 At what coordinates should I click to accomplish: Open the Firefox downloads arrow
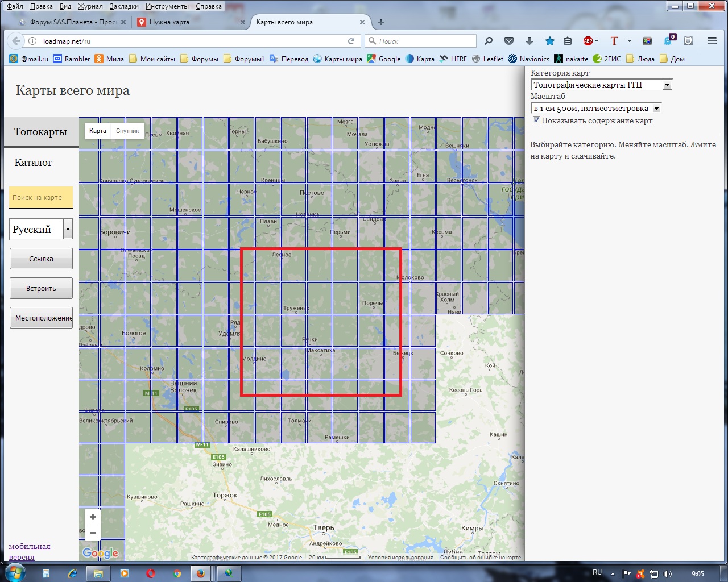coord(530,41)
